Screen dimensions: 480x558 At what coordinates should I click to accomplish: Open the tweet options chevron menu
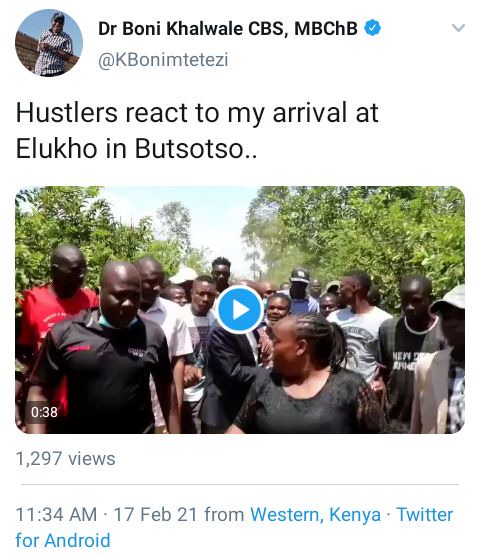tap(458, 28)
